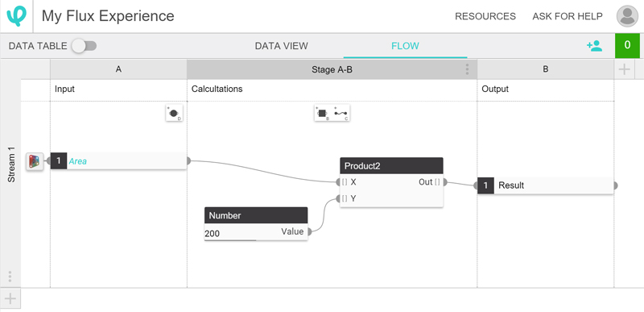The image size is (644, 312).
Task: Add a block with square icon
Action: coord(323,113)
